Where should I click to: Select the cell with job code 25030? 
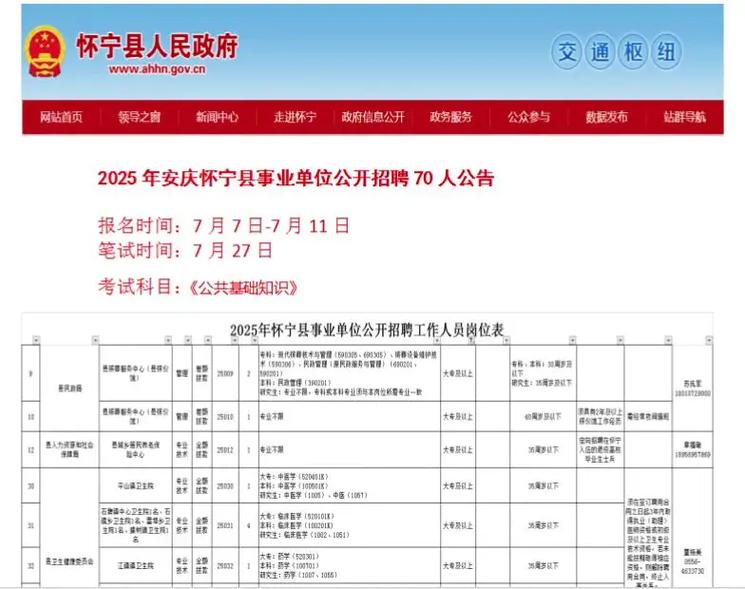225,486
